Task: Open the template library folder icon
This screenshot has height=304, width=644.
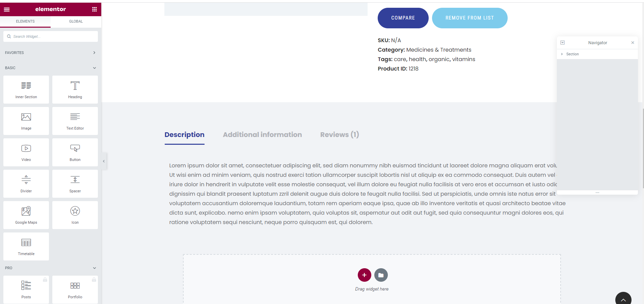Action: pos(381,275)
